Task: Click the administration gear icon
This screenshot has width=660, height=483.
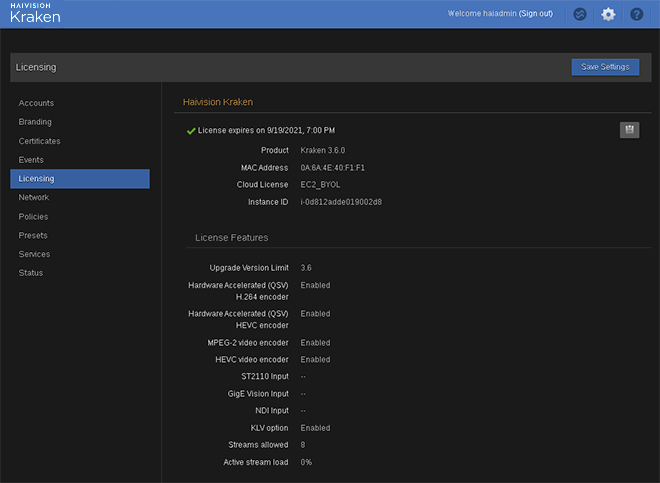Action: coord(608,14)
